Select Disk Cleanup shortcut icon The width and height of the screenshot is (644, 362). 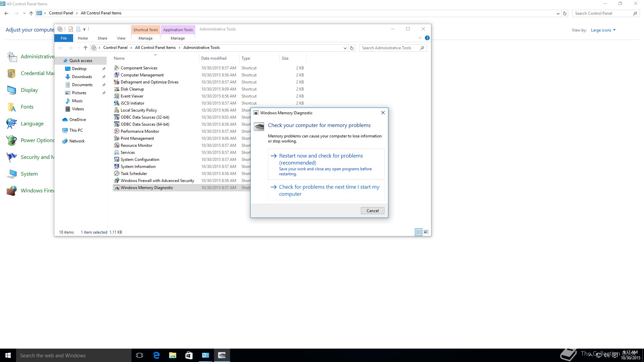(116, 89)
